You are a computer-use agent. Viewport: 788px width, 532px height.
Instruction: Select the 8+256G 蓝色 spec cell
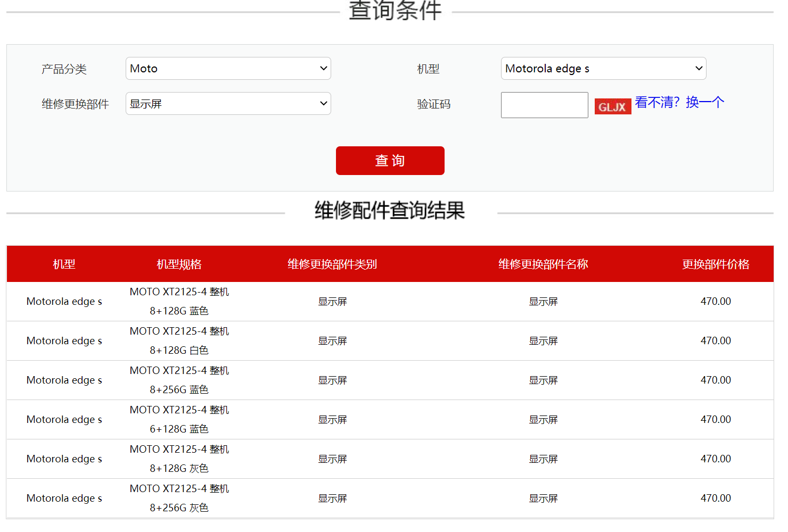(179, 380)
